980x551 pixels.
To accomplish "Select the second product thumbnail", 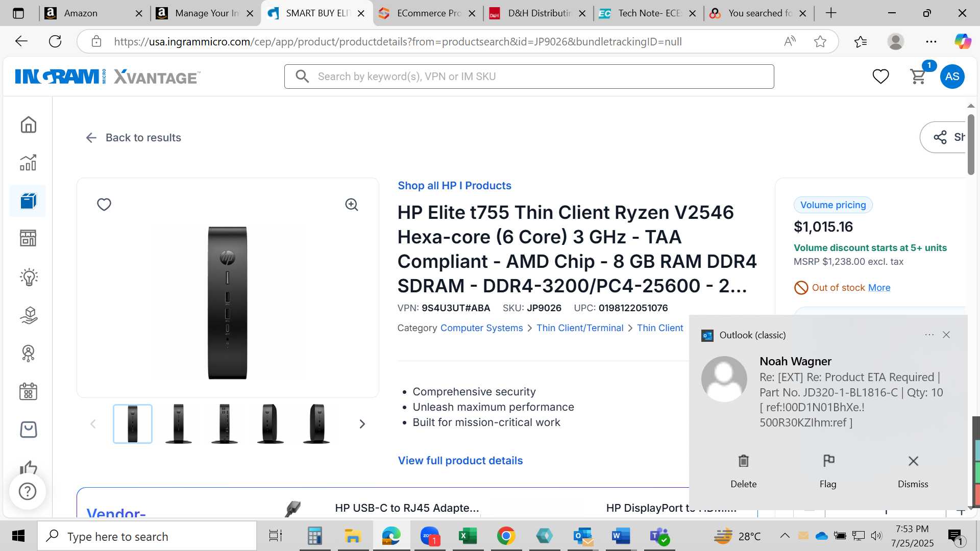I will click(179, 424).
